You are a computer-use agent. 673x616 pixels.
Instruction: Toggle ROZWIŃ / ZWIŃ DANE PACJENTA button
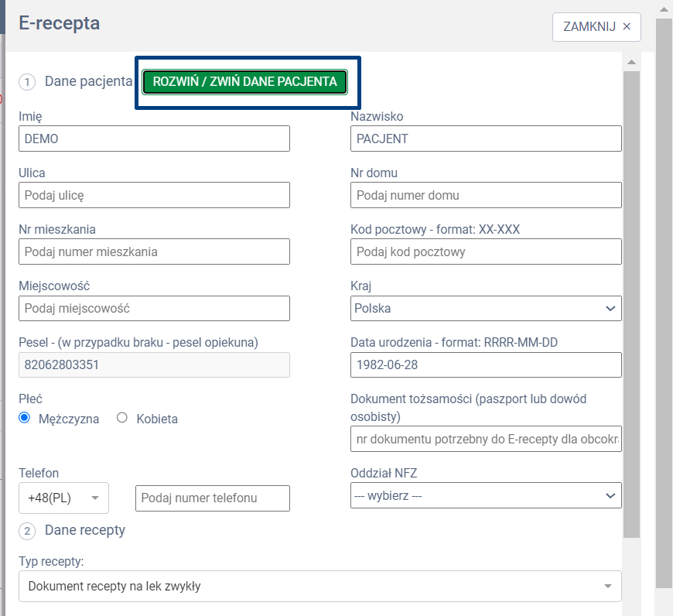click(244, 82)
